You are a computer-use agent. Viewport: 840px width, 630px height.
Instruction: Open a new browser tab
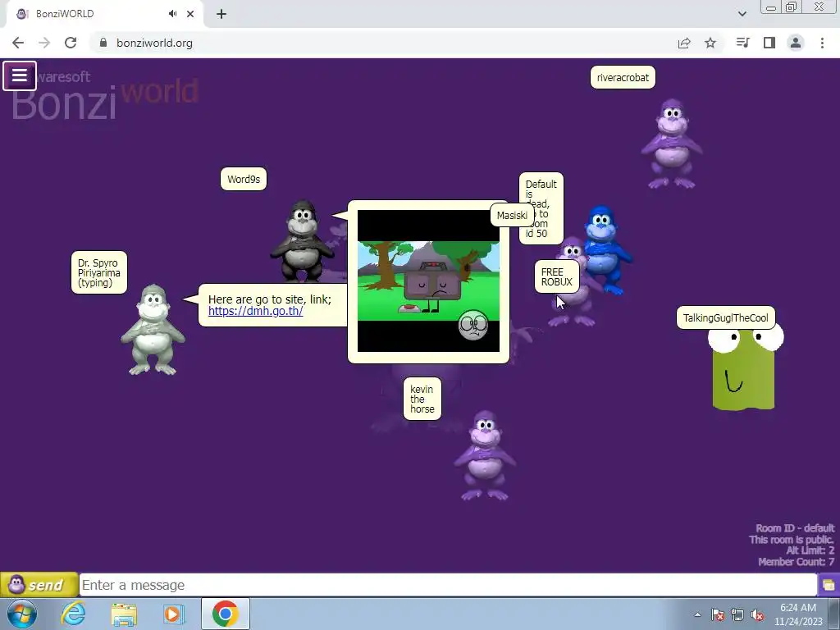click(x=221, y=14)
